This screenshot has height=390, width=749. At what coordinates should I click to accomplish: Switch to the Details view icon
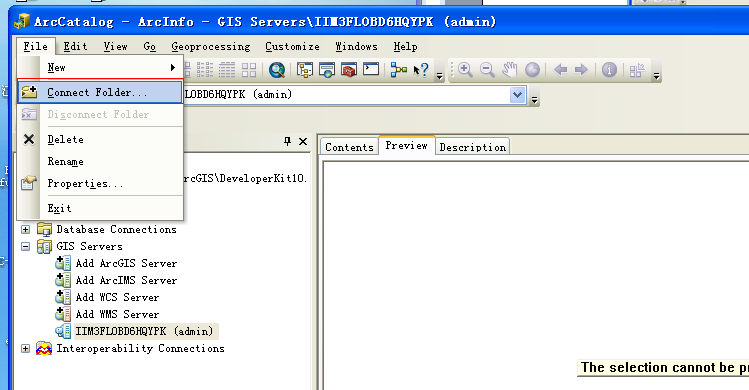[x=227, y=70]
